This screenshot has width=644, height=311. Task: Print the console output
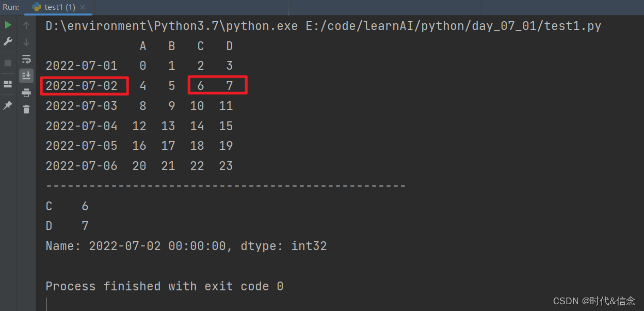coord(26,93)
